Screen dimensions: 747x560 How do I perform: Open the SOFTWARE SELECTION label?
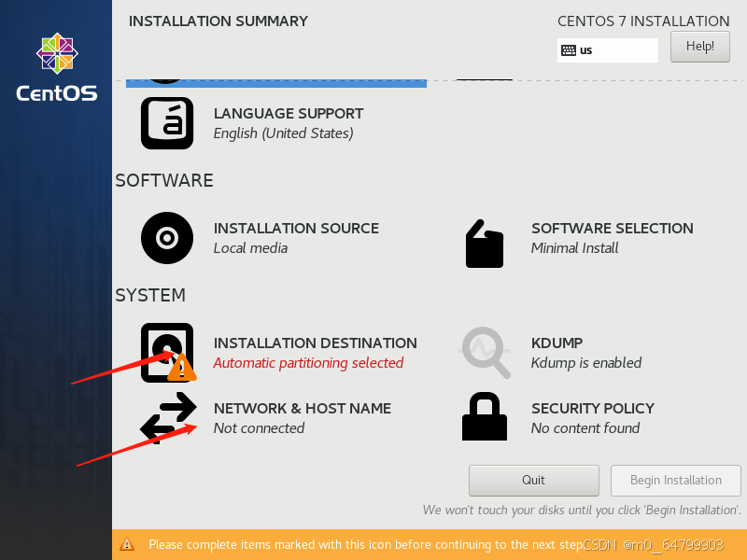(x=613, y=229)
